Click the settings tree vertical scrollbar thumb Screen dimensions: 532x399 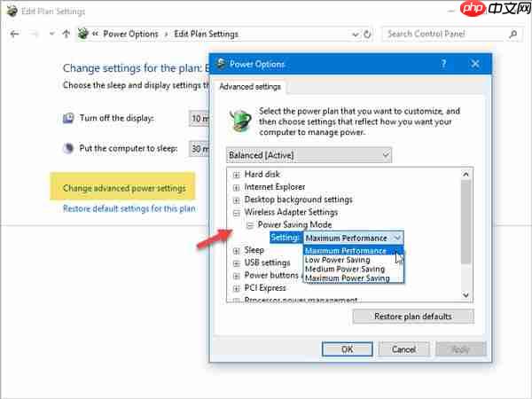coord(465,221)
